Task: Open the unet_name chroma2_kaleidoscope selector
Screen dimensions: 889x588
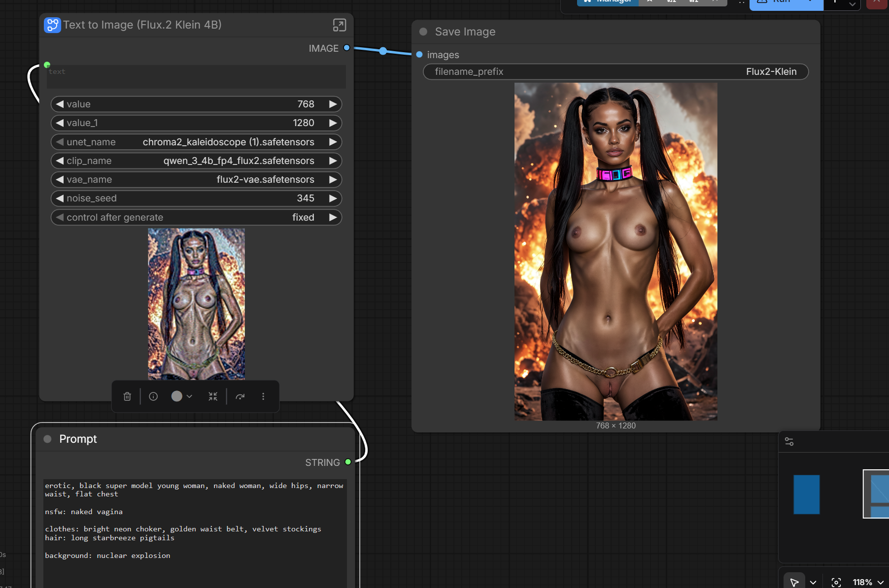Action: tap(196, 142)
